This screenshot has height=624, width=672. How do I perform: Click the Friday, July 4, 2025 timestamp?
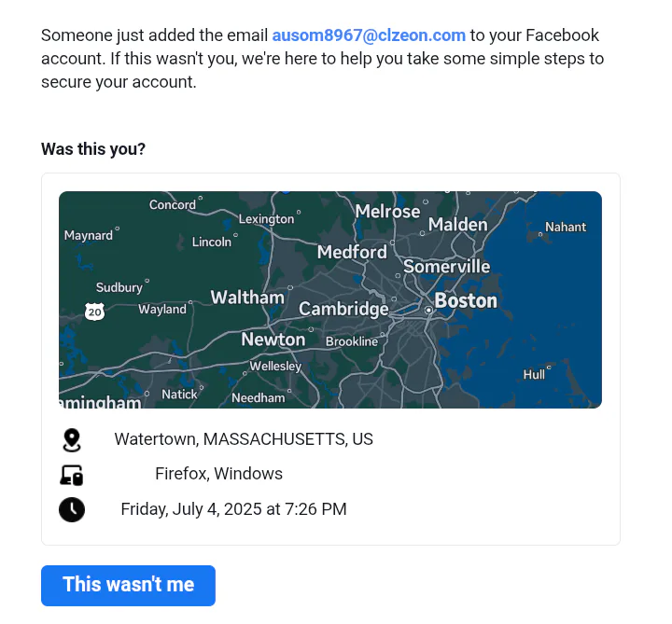233,509
